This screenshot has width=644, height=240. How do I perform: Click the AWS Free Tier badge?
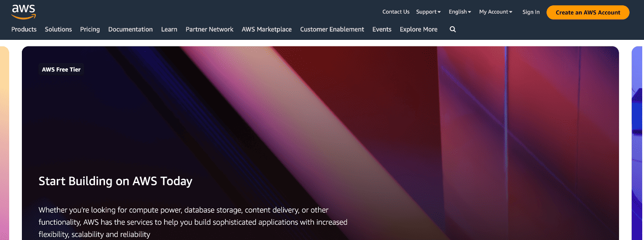tap(61, 69)
